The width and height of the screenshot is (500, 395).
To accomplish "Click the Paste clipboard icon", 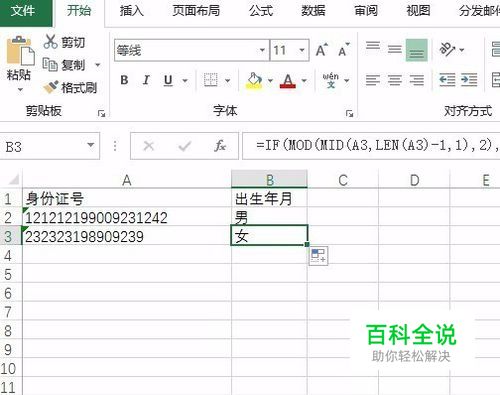I will click(20, 51).
